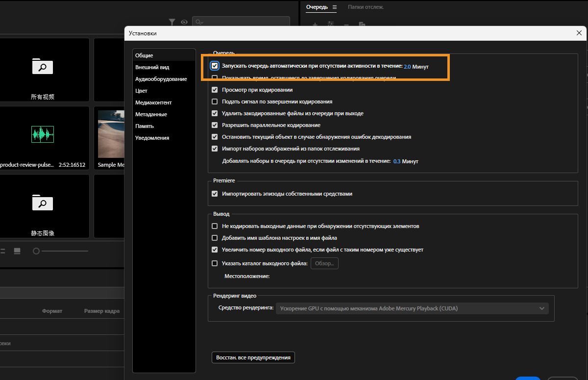Click the Размер кадра column header

(x=102, y=311)
